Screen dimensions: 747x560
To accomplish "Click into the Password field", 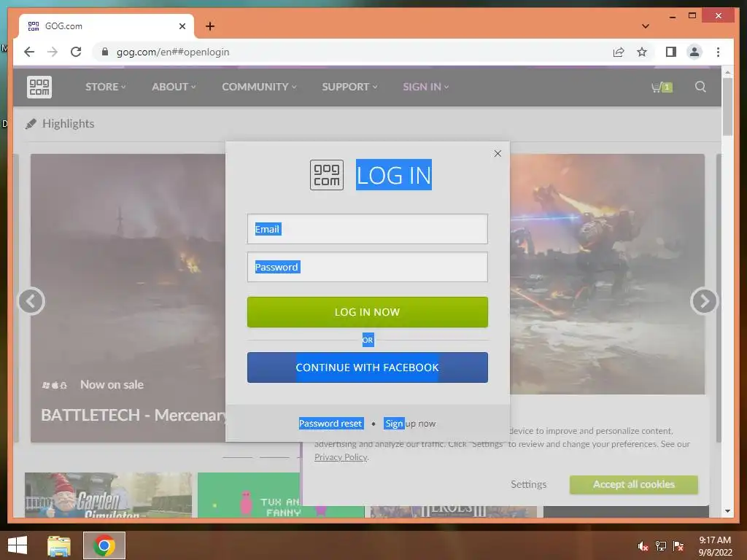I will [x=368, y=267].
